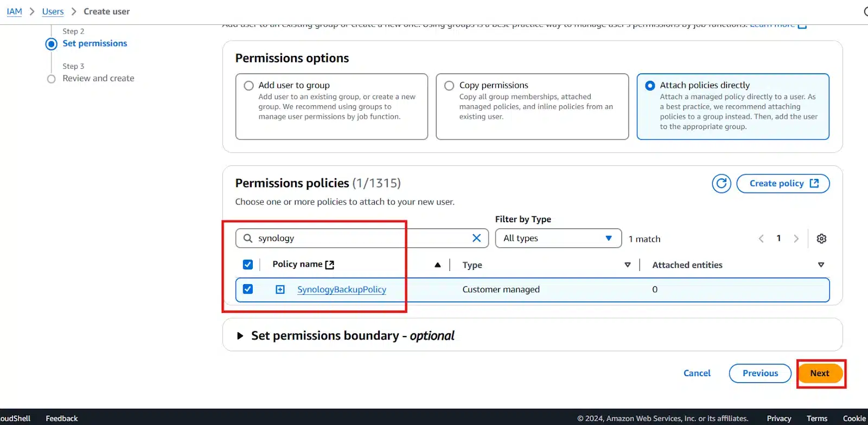Uncheck the SynologyBackupPolicy checkbox
The height and width of the screenshot is (425, 868).
point(248,289)
